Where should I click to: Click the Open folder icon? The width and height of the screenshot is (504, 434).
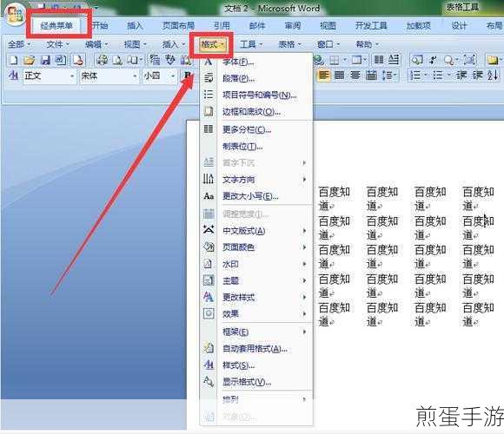(x=30, y=60)
